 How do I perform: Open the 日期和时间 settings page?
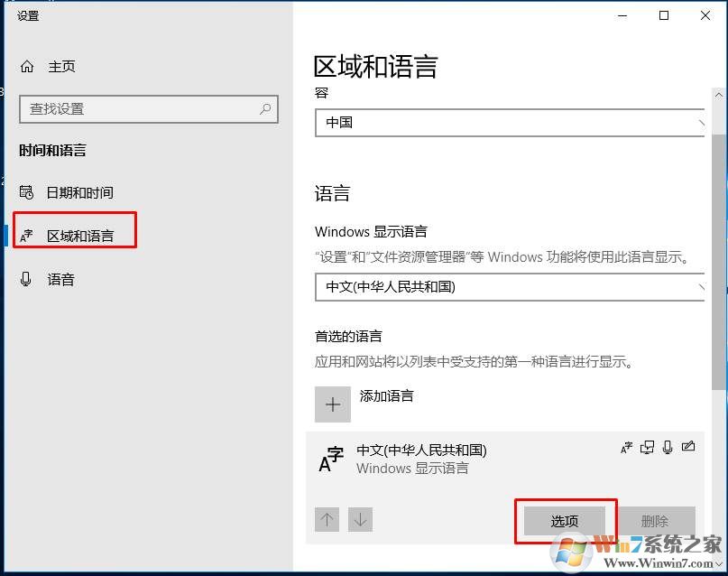click(x=79, y=192)
